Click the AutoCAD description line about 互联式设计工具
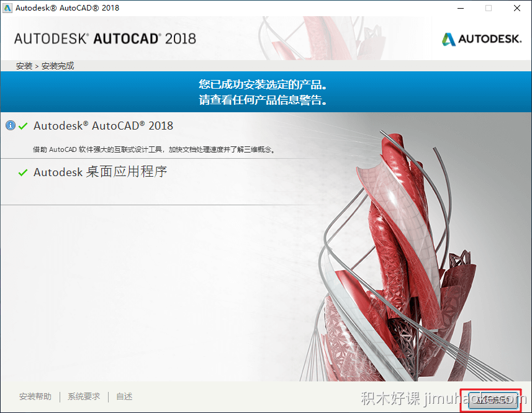 point(154,149)
